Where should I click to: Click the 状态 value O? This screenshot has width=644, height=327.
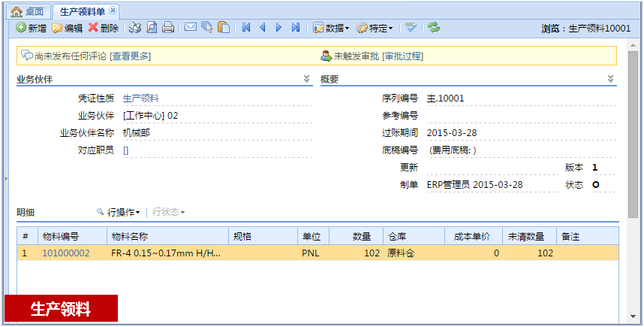coord(595,185)
